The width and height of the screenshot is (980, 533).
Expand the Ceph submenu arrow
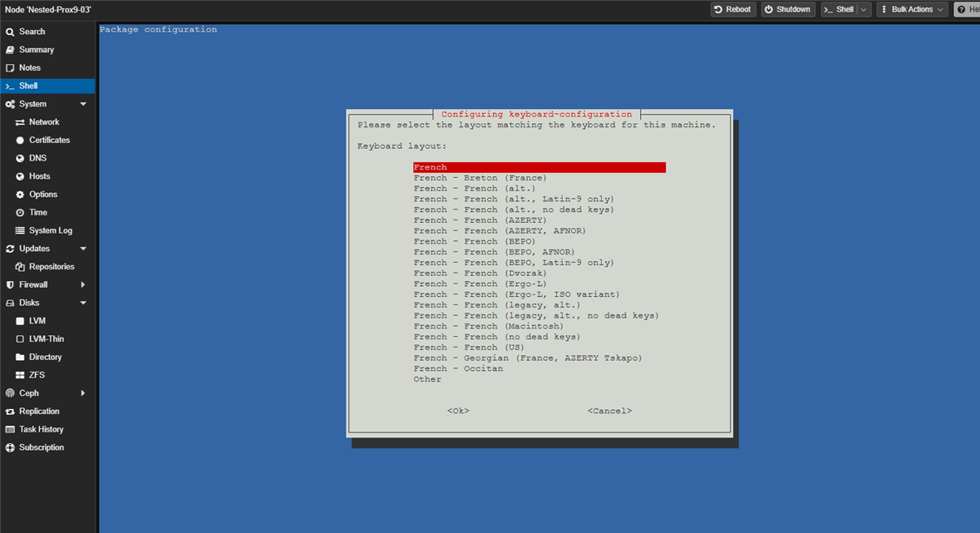coord(83,393)
